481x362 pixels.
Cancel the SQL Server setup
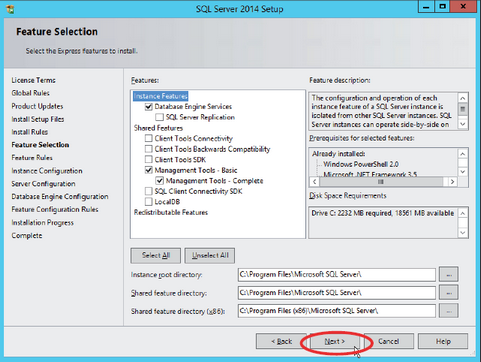[389, 341]
